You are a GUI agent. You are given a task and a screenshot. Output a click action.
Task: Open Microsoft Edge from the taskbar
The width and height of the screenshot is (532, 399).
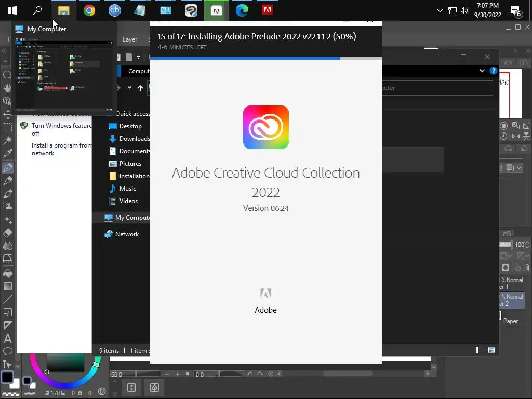click(242, 10)
